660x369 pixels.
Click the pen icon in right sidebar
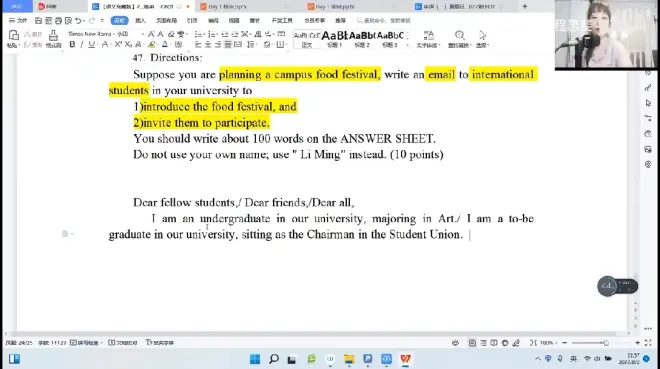pyautogui.click(x=648, y=88)
